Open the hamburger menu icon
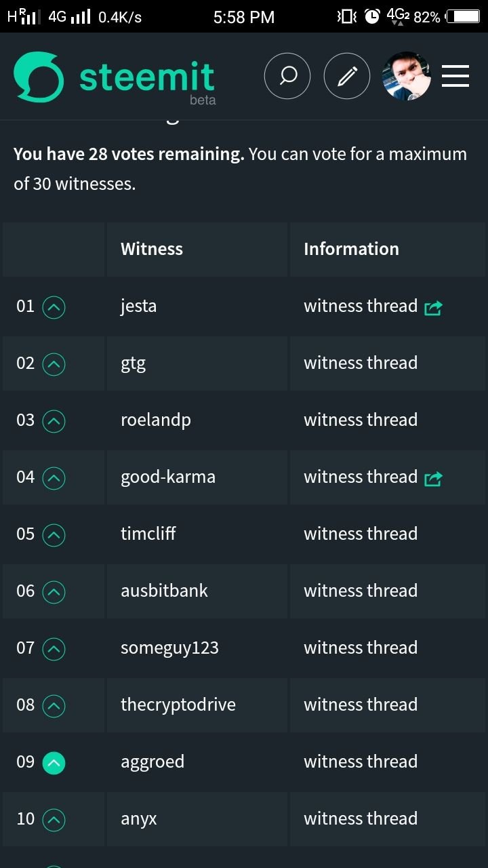488x868 pixels. pyautogui.click(x=455, y=76)
